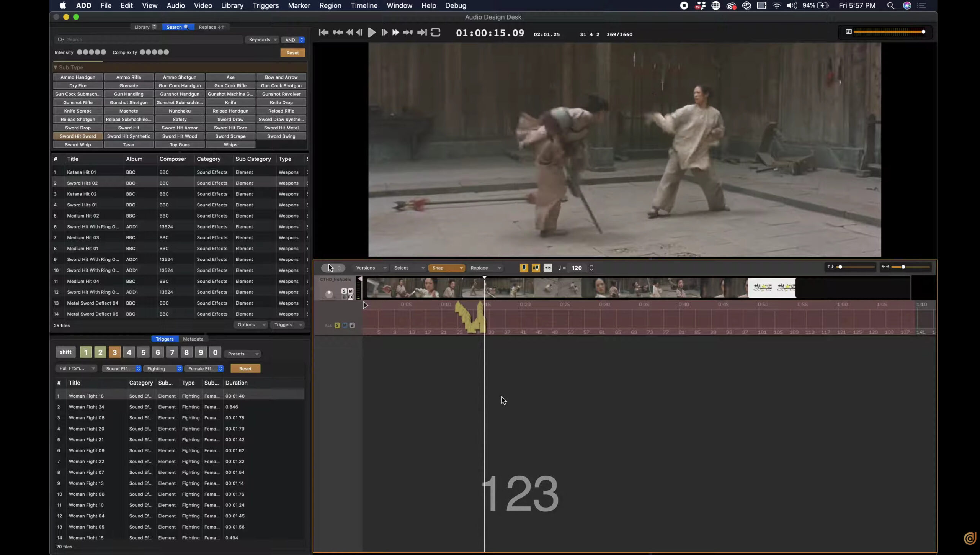The width and height of the screenshot is (980, 555).
Task: Go to start of timeline
Action: 323,33
